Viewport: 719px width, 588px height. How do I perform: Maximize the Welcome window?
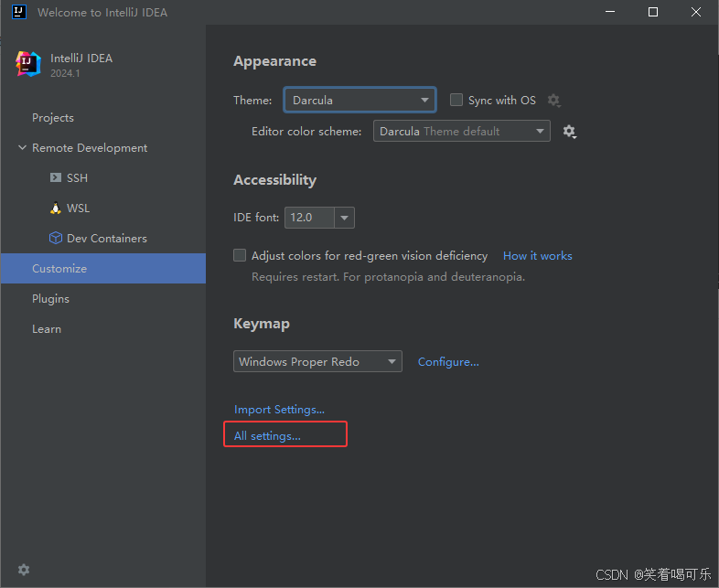[653, 12]
